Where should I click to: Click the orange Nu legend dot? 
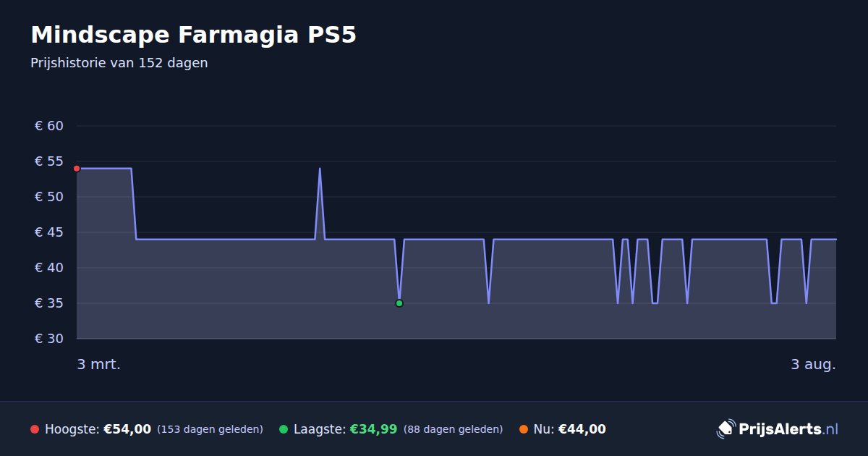click(524, 429)
